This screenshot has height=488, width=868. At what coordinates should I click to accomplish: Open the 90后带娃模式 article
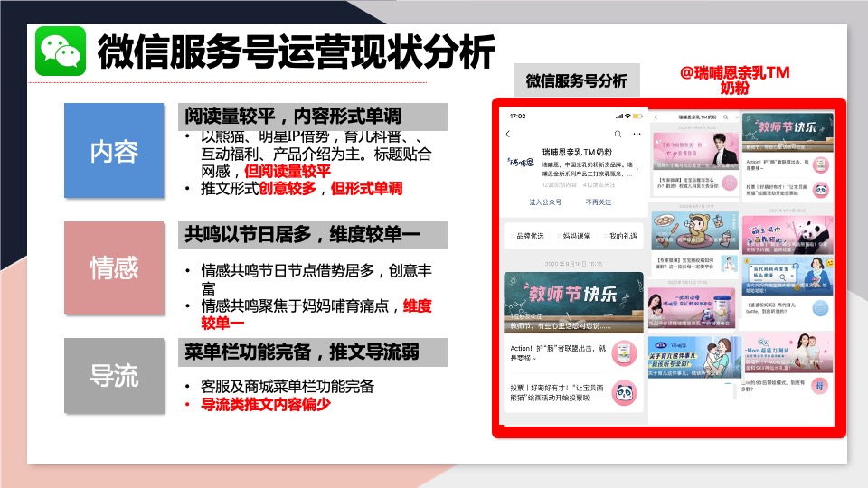[x=774, y=386]
